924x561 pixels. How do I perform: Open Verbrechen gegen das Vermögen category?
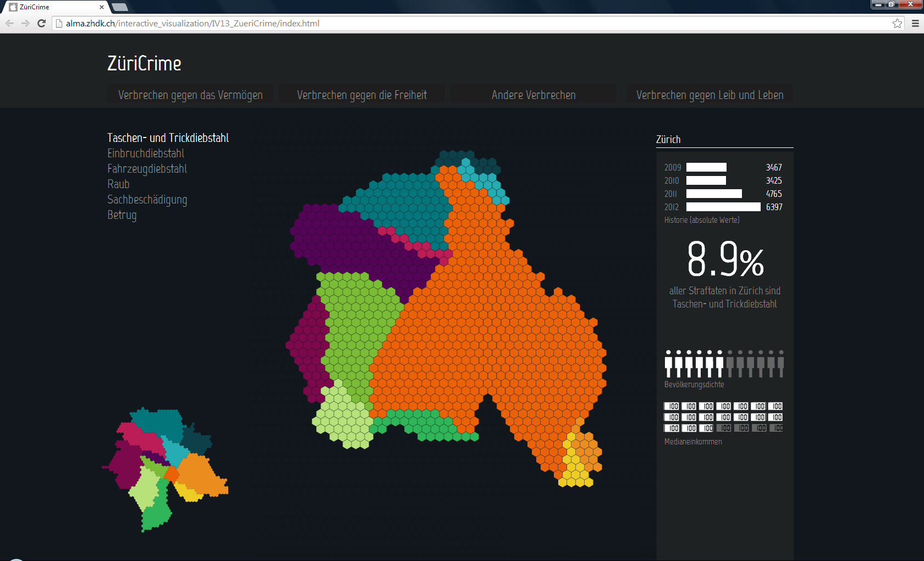point(190,95)
